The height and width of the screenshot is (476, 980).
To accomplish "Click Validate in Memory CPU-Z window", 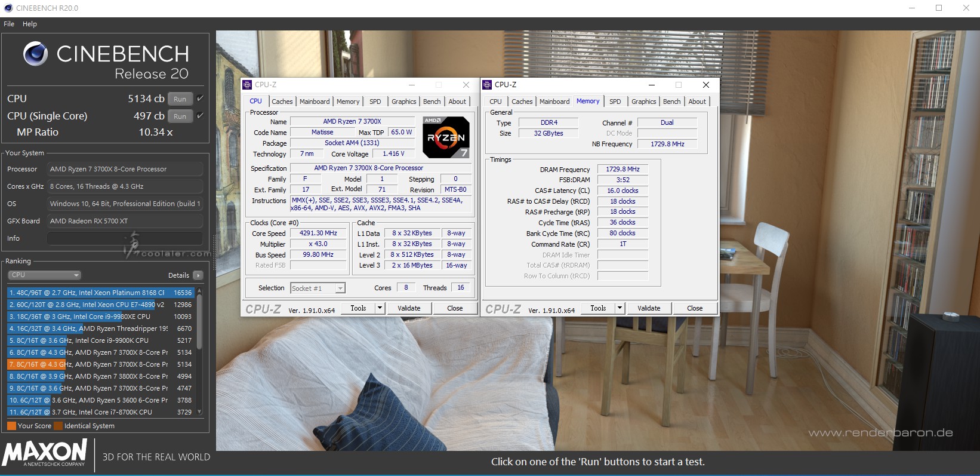I will tap(649, 308).
